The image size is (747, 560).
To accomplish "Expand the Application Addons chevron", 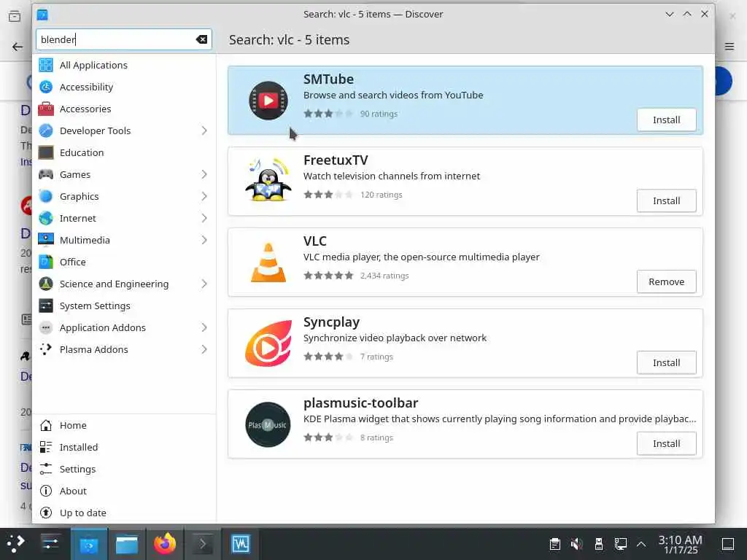I will point(204,327).
